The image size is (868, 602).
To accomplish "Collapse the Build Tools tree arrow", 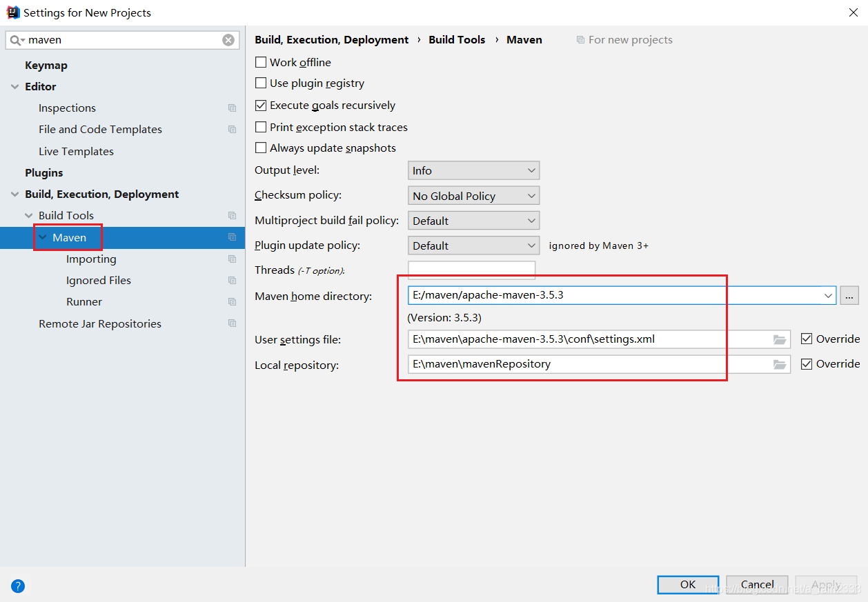I will tap(29, 216).
